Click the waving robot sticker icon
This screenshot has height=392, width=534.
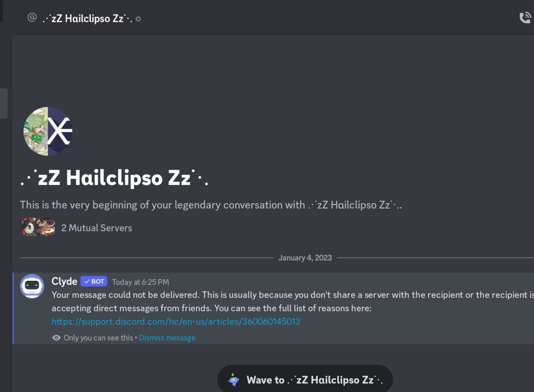pos(234,380)
